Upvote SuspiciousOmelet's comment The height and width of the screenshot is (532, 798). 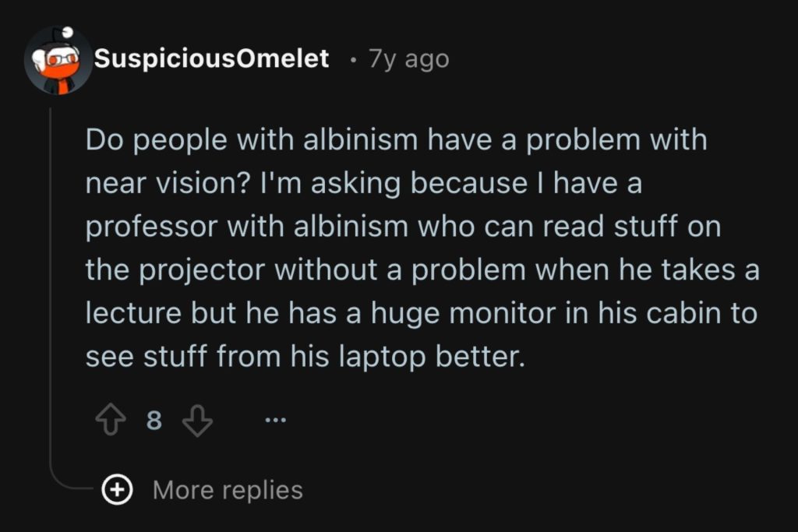click(x=110, y=421)
